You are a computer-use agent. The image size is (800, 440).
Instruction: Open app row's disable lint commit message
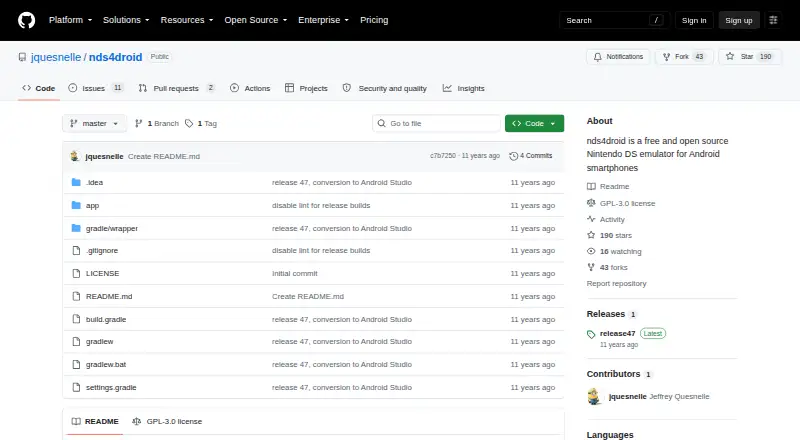coord(321,205)
